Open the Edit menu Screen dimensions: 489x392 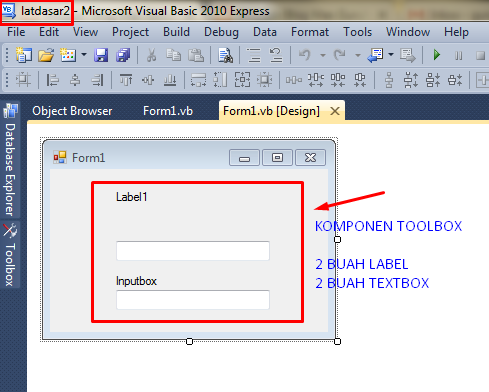pos(49,32)
